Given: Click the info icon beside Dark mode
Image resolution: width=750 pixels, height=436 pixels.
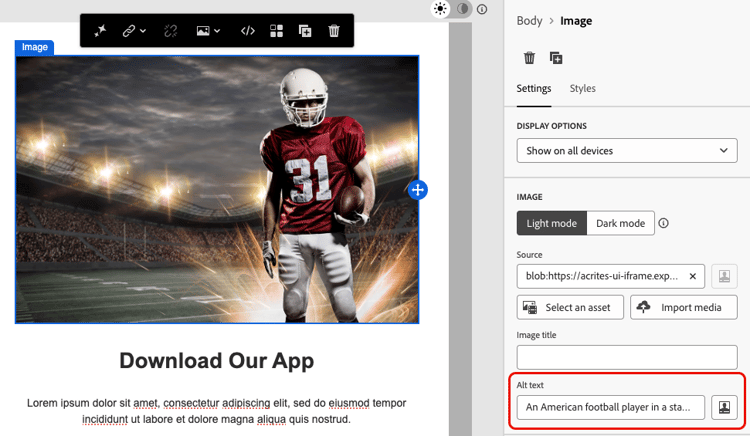Looking at the screenshot, I should tap(663, 223).
